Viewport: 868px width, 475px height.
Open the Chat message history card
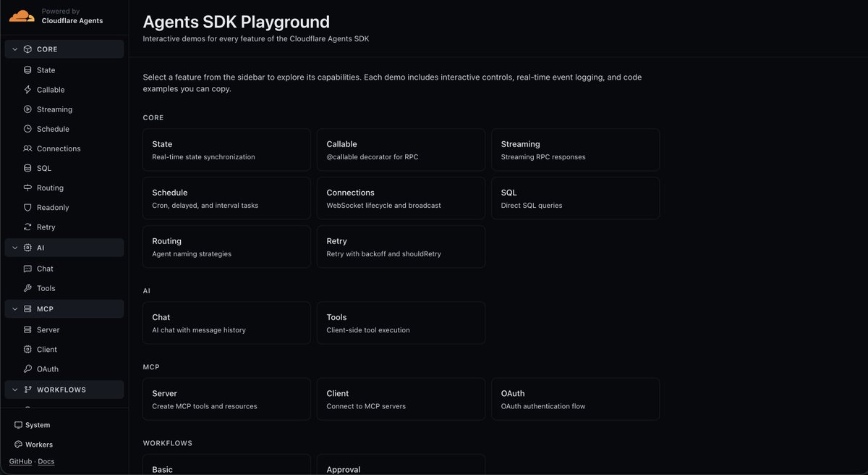pos(226,323)
